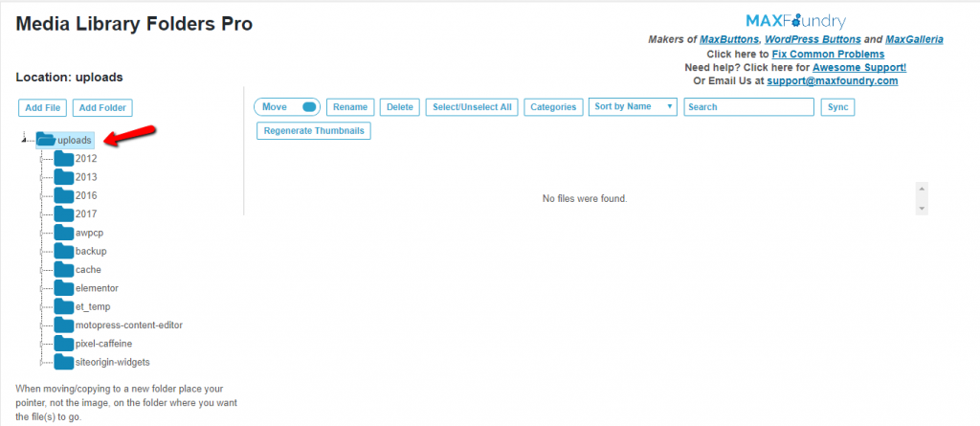Click into the Search field
The width and height of the screenshot is (980, 426).
[748, 107]
